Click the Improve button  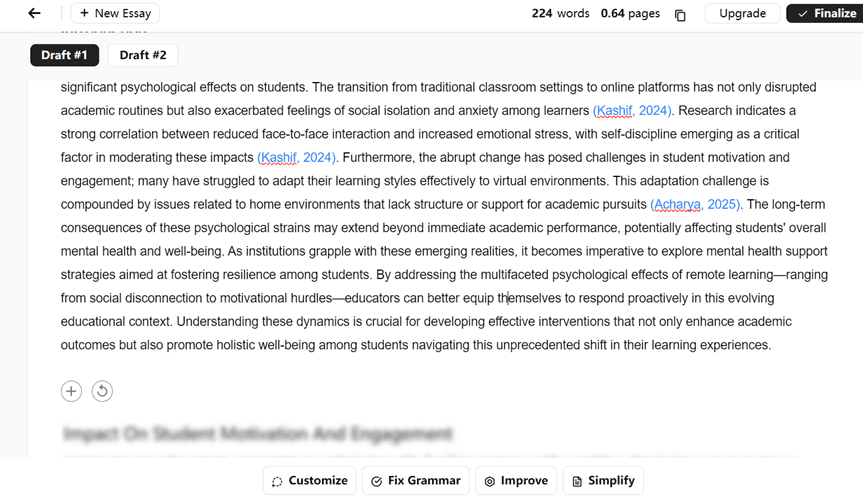point(515,481)
